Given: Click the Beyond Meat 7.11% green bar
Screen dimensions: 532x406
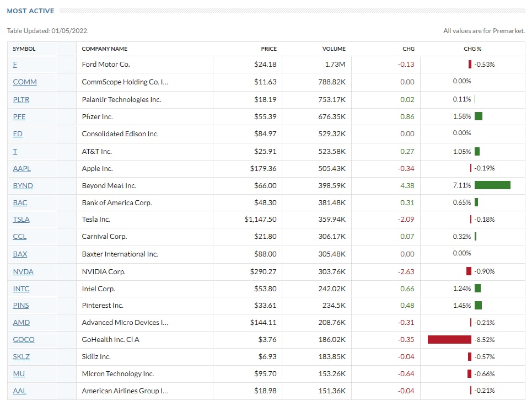Looking at the screenshot, I should coord(492,185).
